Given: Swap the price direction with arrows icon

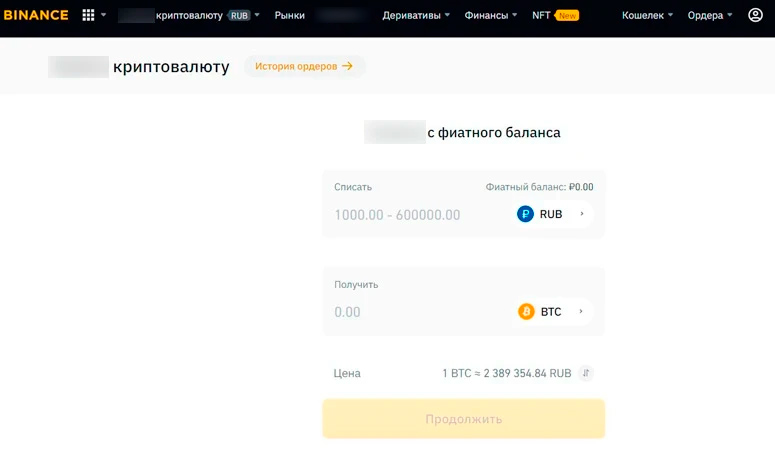Looking at the screenshot, I should click(x=586, y=373).
